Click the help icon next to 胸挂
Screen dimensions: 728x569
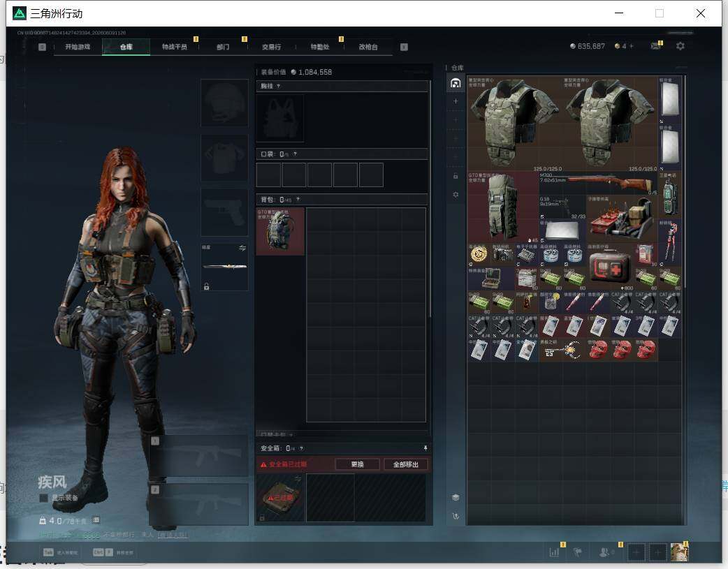(278, 87)
